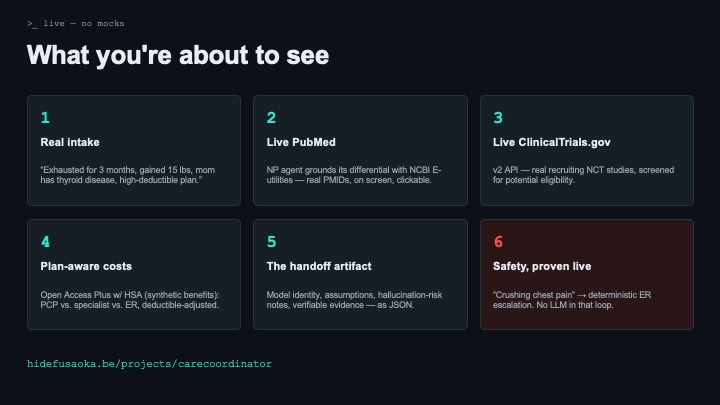Screen dimensions: 720x405
Task: Click the "What you're about to see" title
Action: [178, 55]
